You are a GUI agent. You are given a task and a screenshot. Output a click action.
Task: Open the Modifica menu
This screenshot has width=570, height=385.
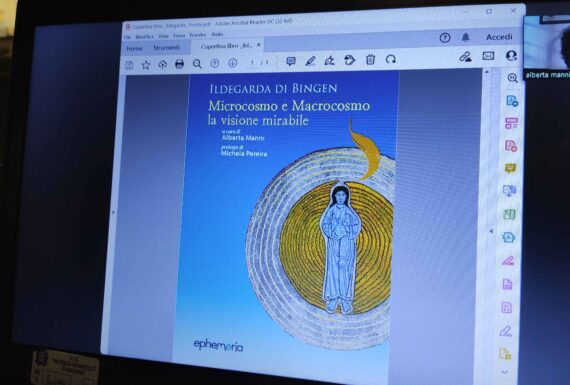[x=145, y=37]
